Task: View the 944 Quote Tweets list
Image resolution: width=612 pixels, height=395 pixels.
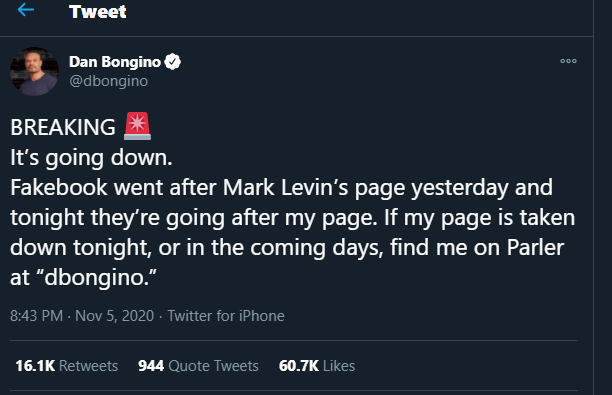Action: click(198, 366)
